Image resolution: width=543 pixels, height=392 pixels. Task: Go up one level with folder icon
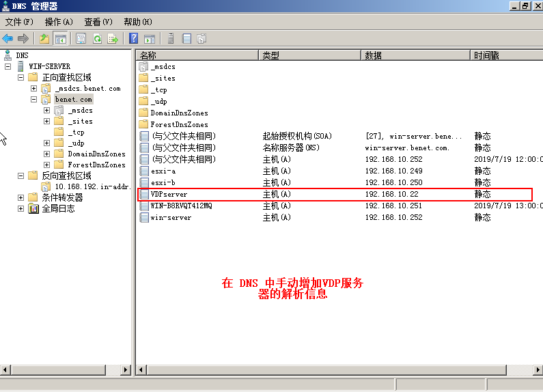[44, 38]
